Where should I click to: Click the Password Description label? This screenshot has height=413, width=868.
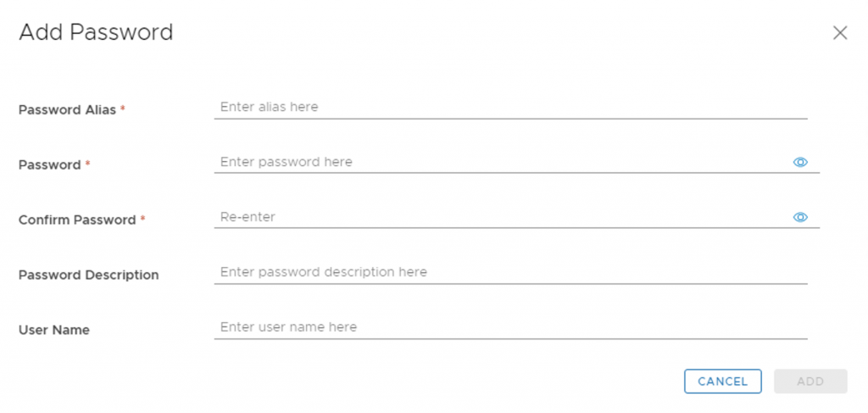(88, 276)
